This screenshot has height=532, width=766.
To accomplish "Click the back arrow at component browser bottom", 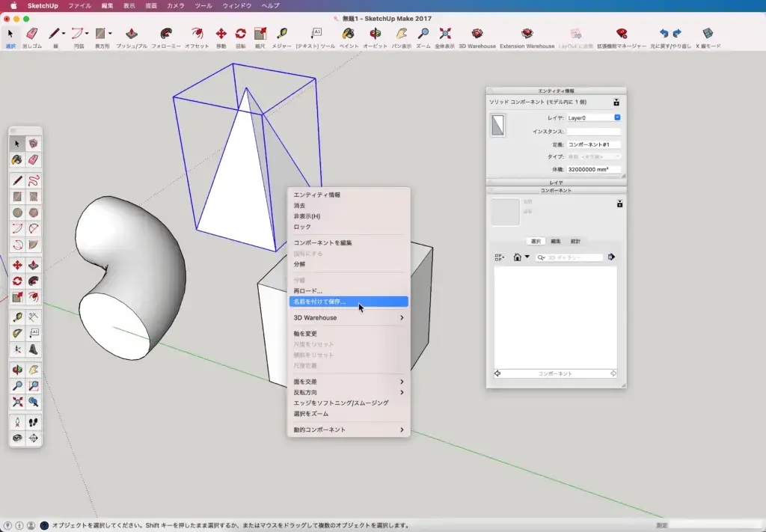I will (x=497, y=373).
